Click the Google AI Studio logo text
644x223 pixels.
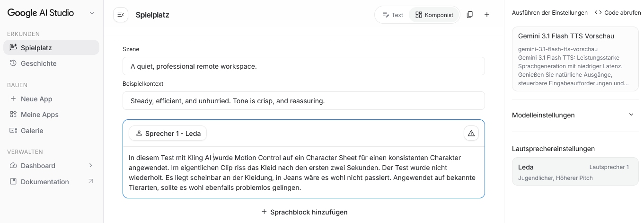click(41, 13)
